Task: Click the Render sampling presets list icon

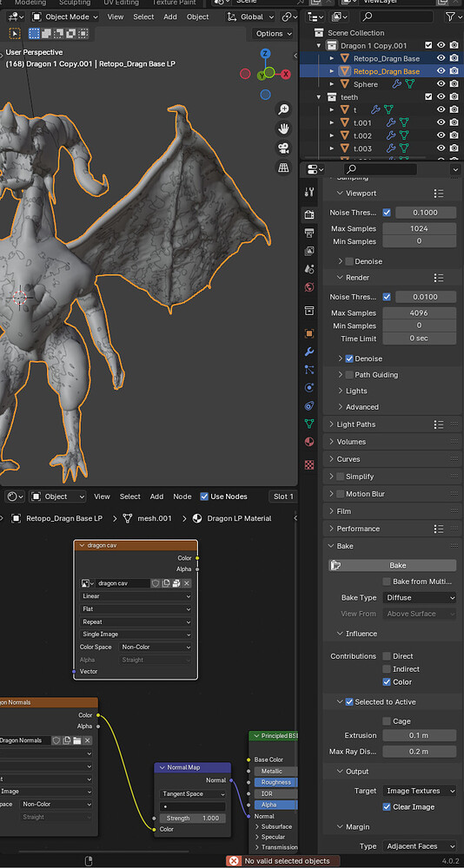Action: (439, 278)
